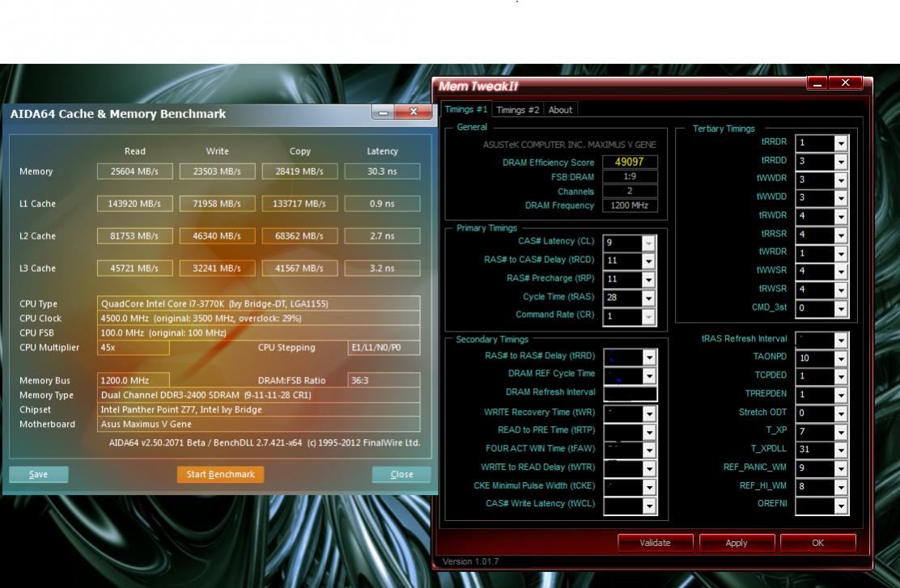Open FOUR ACT WIN Time (tFAW) dropdown
Viewport: 900px width, 588px height.
649,450
